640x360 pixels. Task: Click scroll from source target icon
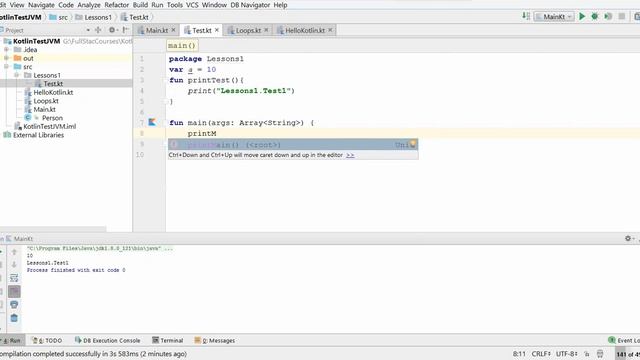point(98,30)
